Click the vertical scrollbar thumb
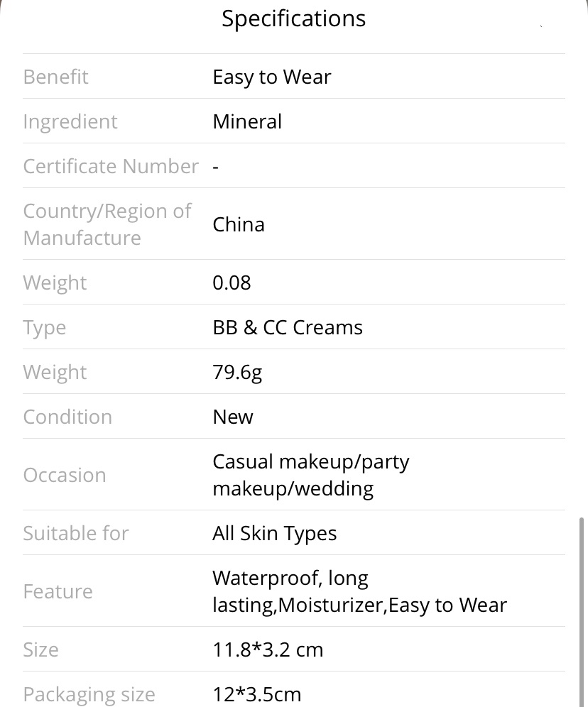Viewport: 588px width, 707px height. coord(581,613)
